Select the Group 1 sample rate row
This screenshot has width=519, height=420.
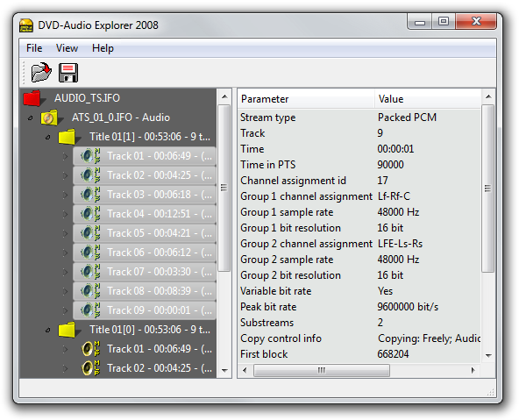(359, 212)
